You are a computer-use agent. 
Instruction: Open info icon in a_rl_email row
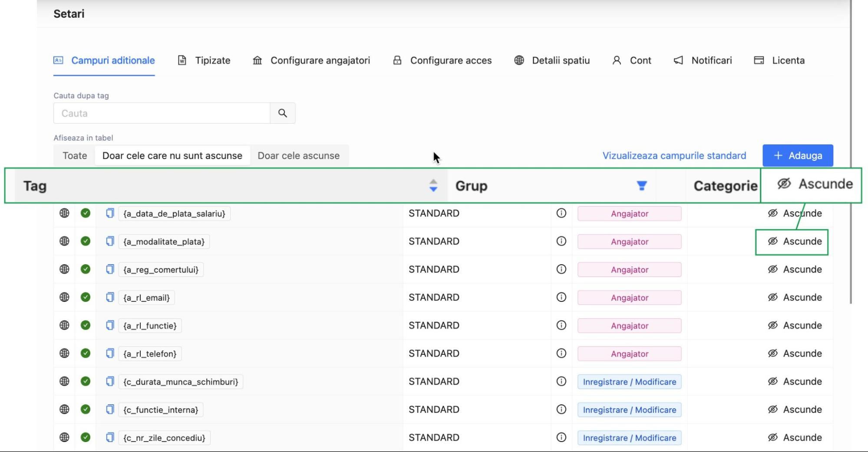[561, 297]
